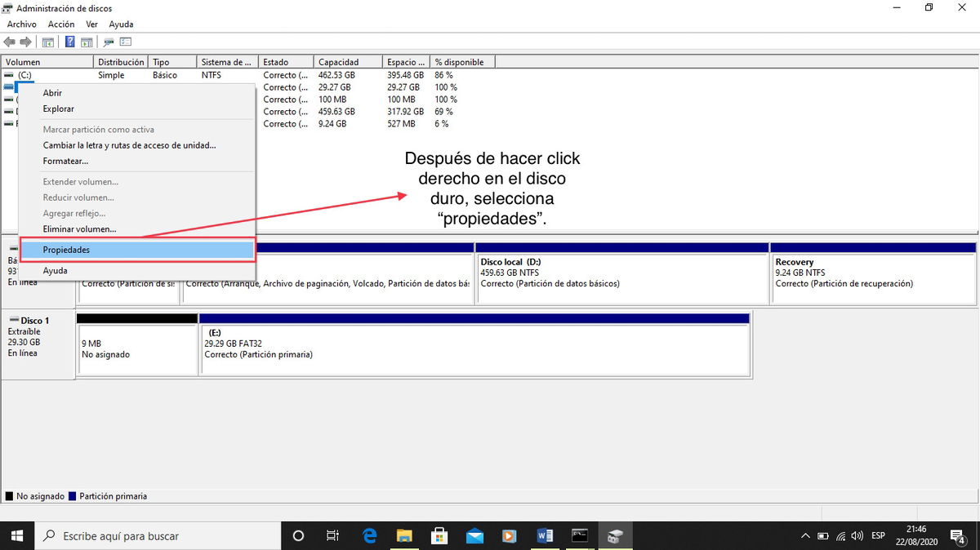Open Microsoft Edge from the taskbar
Screen dimensions: 980x550
(x=369, y=536)
